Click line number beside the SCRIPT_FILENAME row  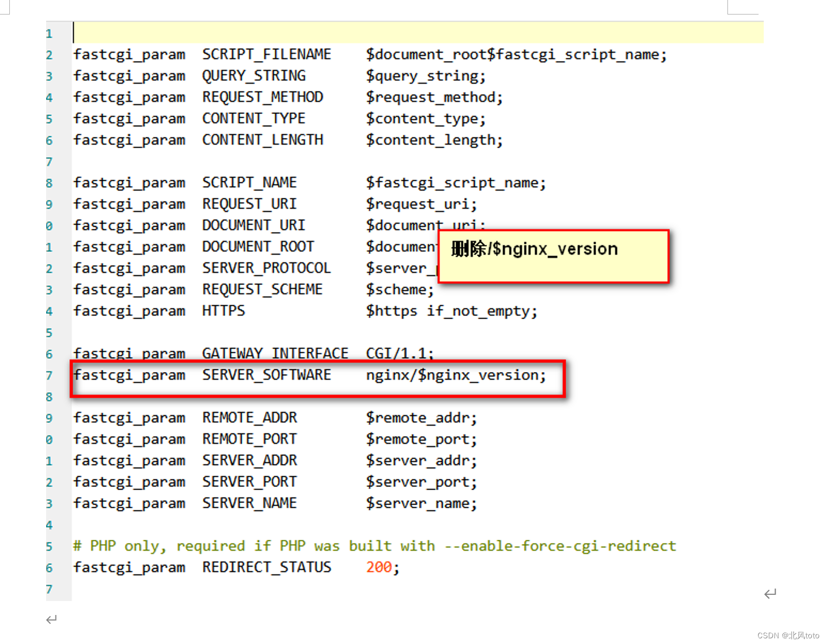pyautogui.click(x=49, y=55)
